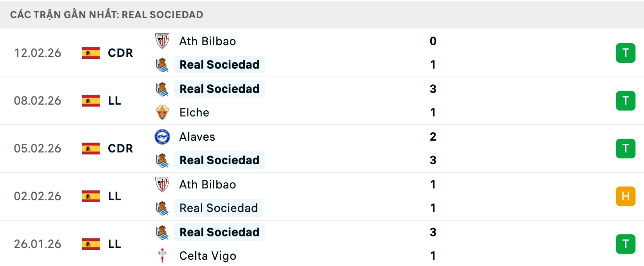Toggle the T badge for the Celta Vigo match
Image resolution: width=644 pixels, height=266 pixels.
click(x=625, y=244)
